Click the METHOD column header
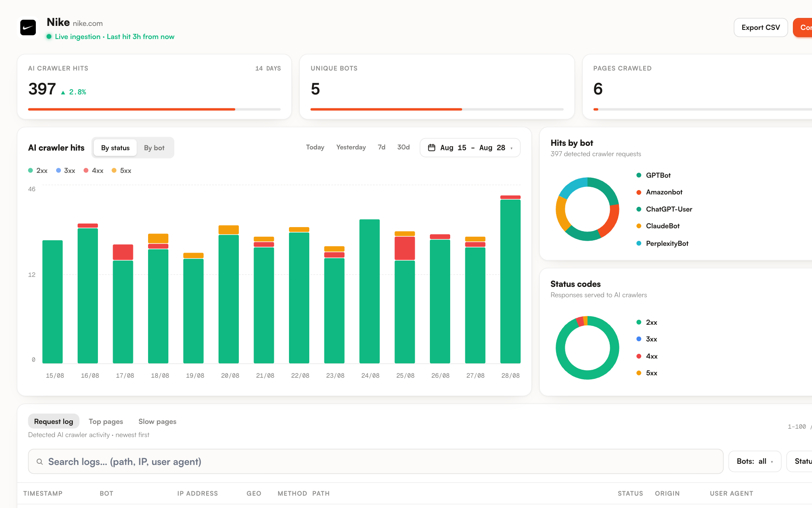812x508 pixels. 292,493
